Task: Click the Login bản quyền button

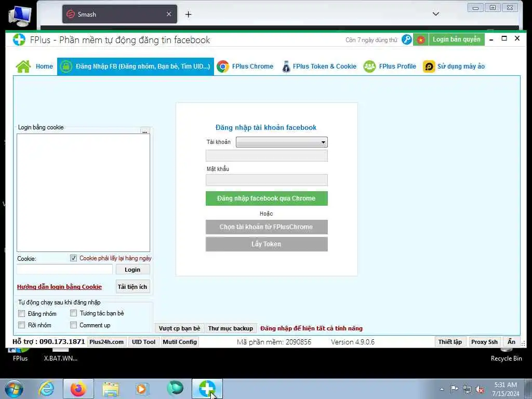Action: (456, 39)
